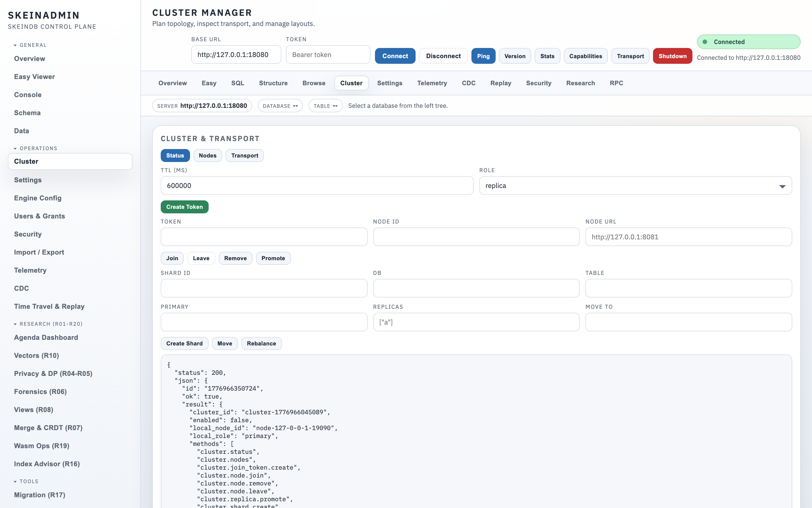Screen dimensions: 812x508
Task: Select Transport sub-tab under Cluster & Transport
Action: (245, 156)
